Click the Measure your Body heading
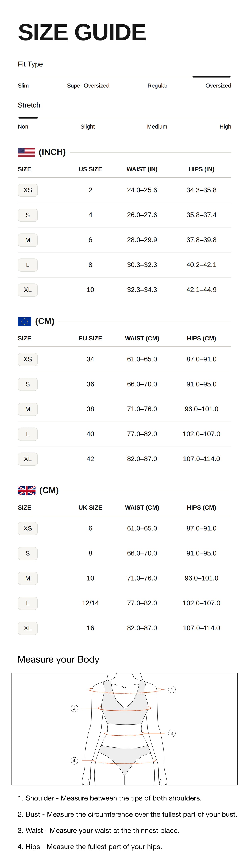249x868 pixels. 58,659
